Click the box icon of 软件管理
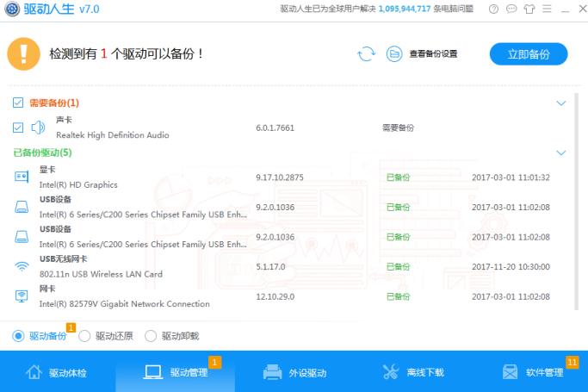Image resolution: width=588 pixels, height=392 pixels. point(510,372)
